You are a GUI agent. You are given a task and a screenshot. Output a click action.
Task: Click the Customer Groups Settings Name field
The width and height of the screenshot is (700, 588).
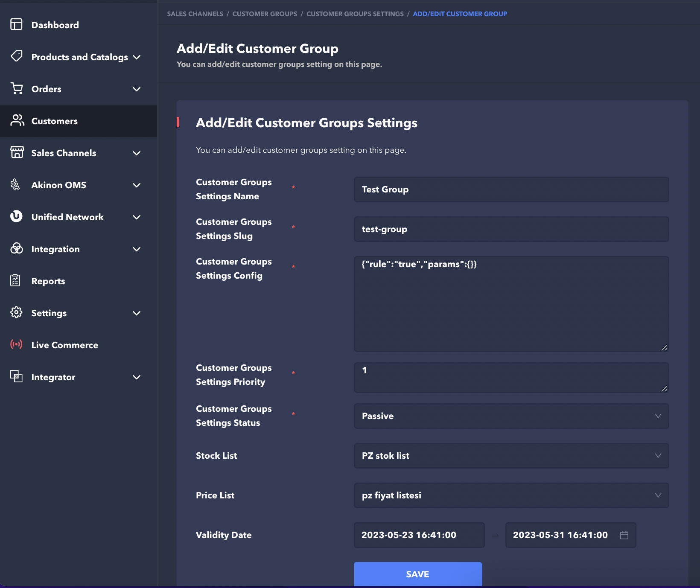[511, 189]
